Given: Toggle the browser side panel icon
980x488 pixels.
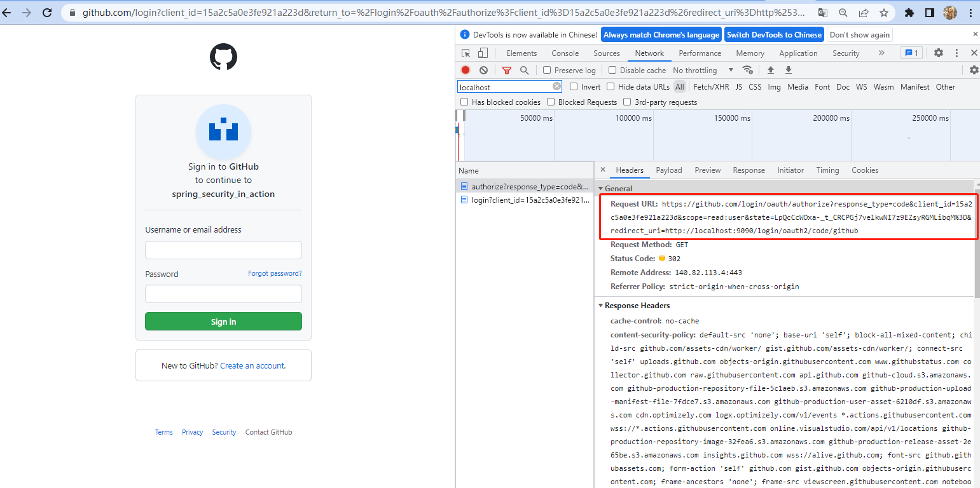Looking at the screenshot, I should [x=929, y=13].
